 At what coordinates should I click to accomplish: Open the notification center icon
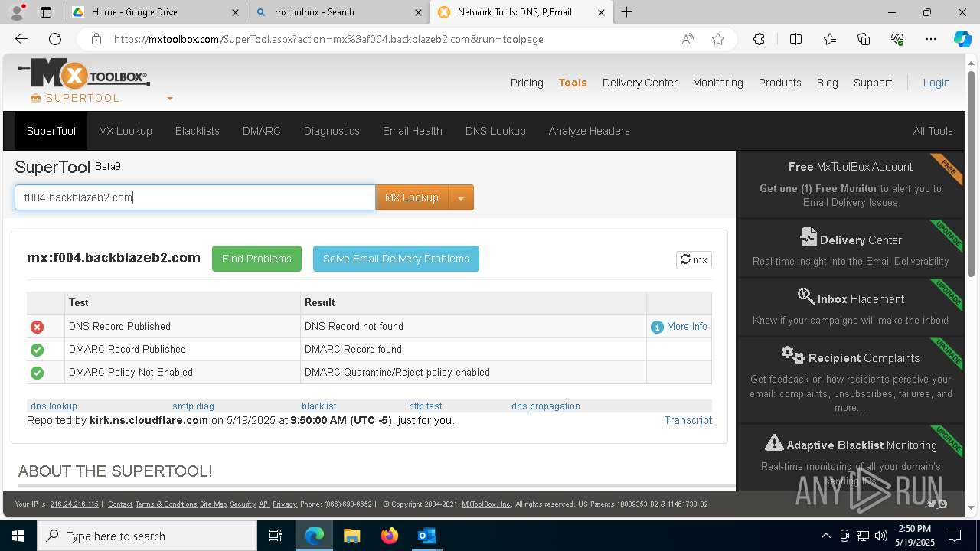(955, 536)
